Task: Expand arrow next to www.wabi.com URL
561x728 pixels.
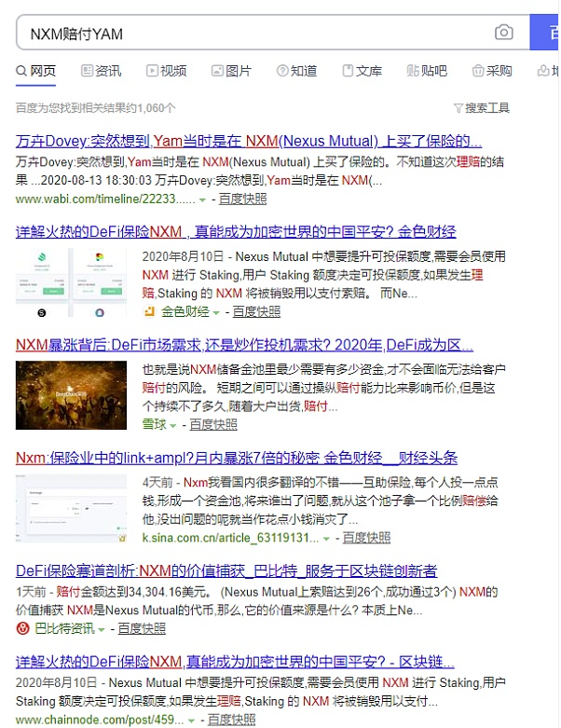Action: [202, 200]
